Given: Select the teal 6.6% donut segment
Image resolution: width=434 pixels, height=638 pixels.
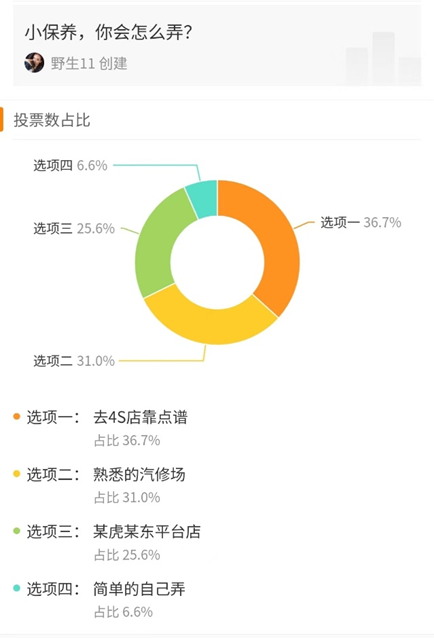Looking at the screenshot, I should (x=203, y=199).
